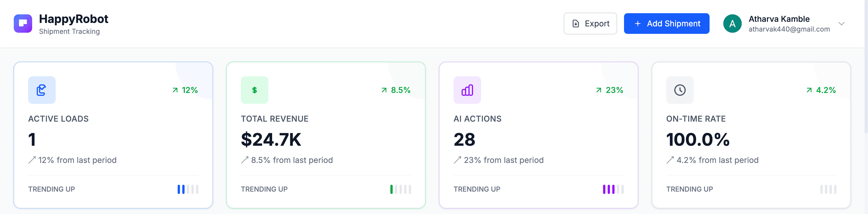Select the purple AI Actions chart icon
868x214 pixels.
[467, 90]
